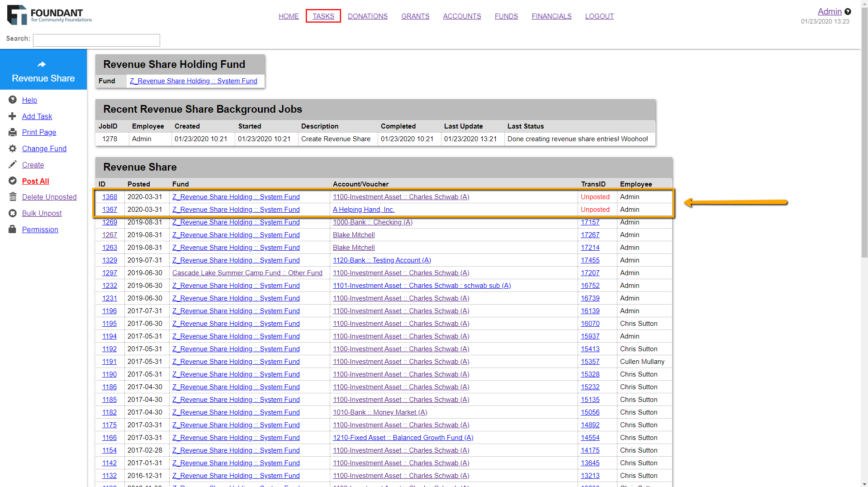This screenshot has height=487, width=868.
Task: Open transaction 17455
Action: click(590, 260)
